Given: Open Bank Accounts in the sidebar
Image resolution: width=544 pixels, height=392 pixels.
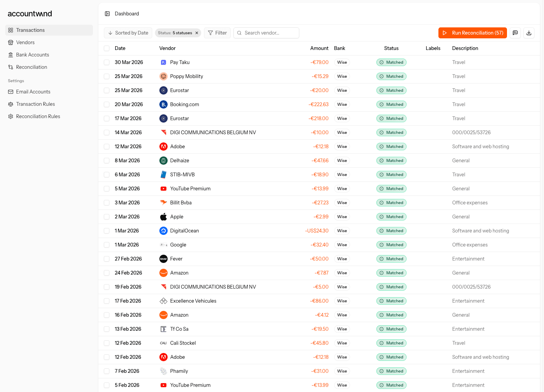Looking at the screenshot, I should tap(49, 55).
